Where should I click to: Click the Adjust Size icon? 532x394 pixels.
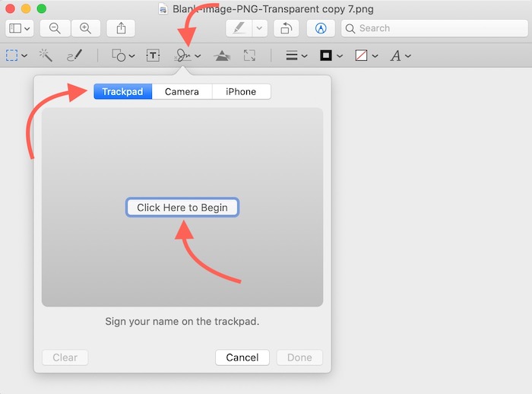pos(249,56)
